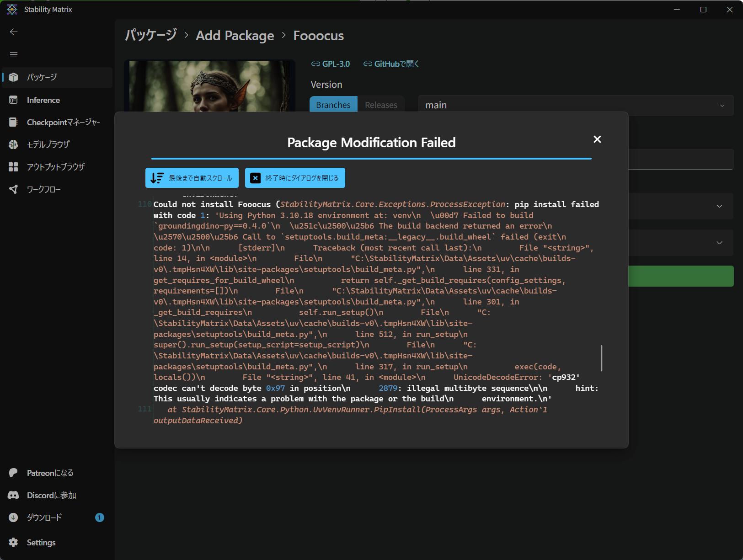Toggle the hamburger navigation menu
This screenshot has height=560, width=743.
(x=14, y=54)
